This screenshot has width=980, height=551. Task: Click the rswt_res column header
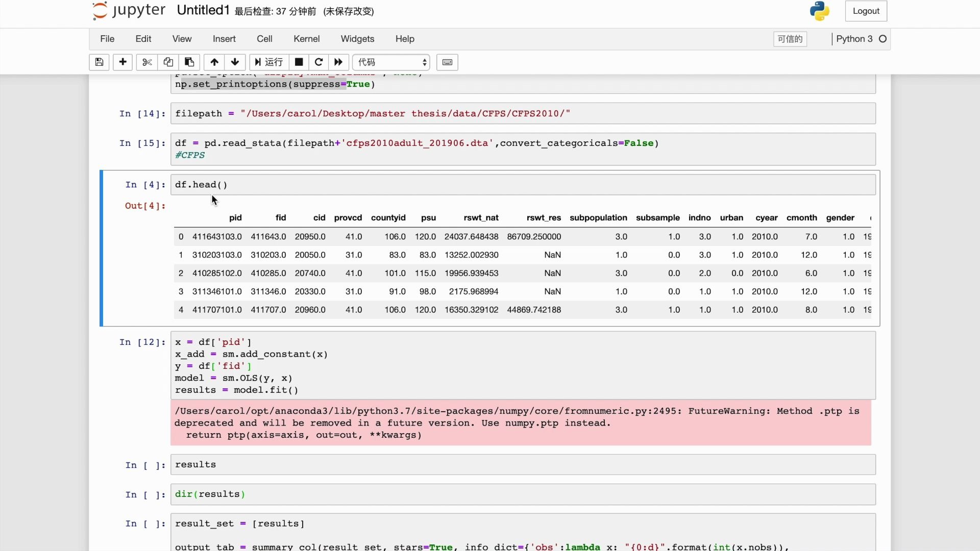(544, 218)
